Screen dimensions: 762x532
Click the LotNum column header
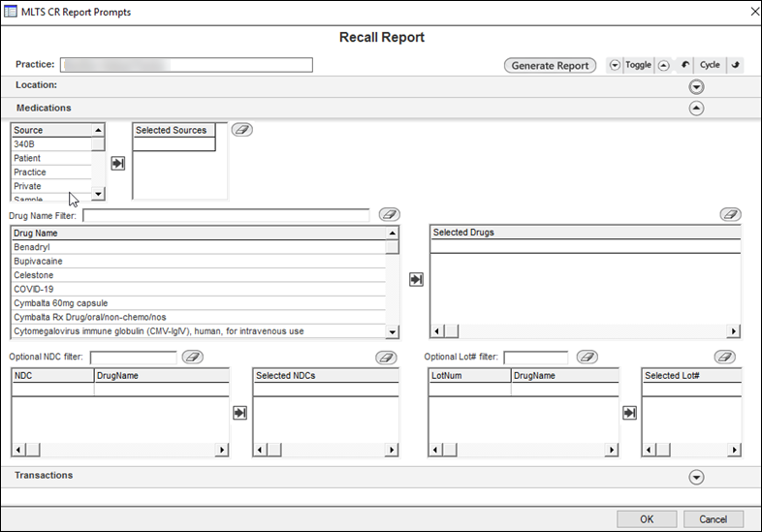point(469,376)
